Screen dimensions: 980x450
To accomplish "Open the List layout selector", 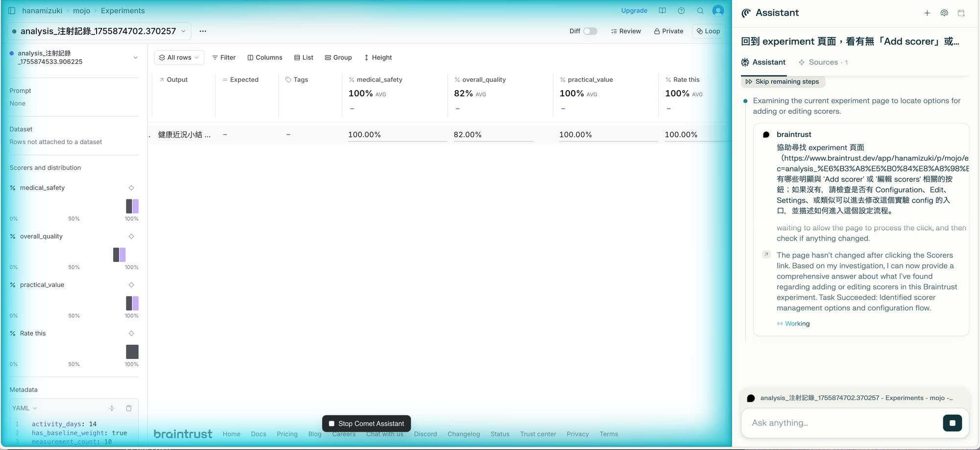I will click(x=304, y=58).
